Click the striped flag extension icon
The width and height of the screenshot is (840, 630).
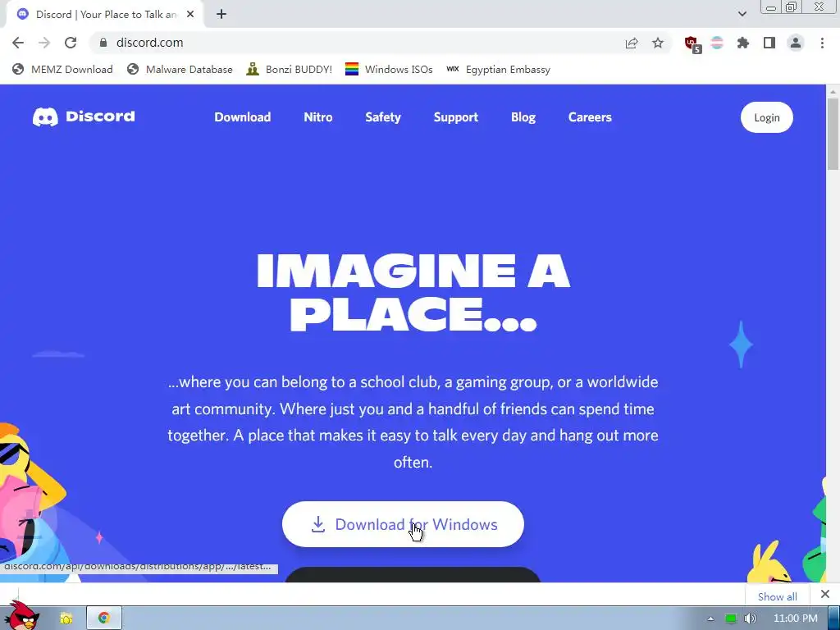click(x=717, y=43)
